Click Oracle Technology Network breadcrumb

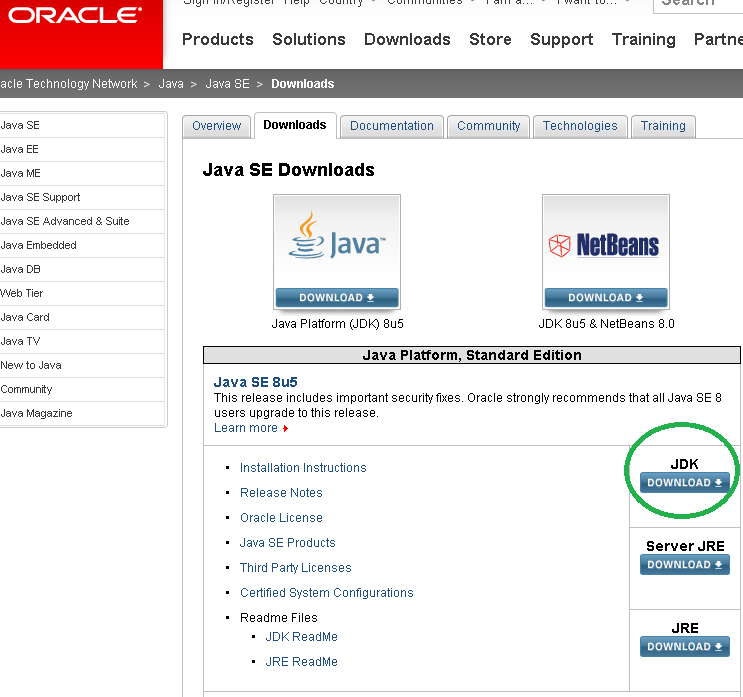[68, 84]
